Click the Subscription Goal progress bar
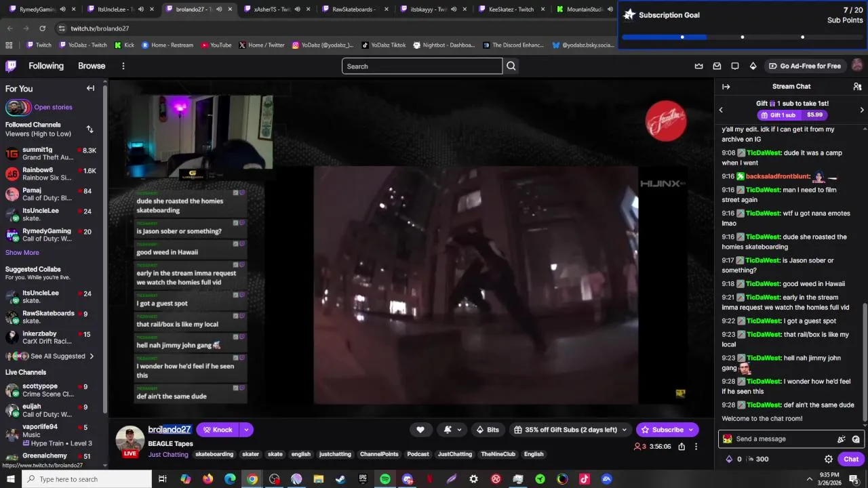This screenshot has width=868, height=488. tap(743, 37)
